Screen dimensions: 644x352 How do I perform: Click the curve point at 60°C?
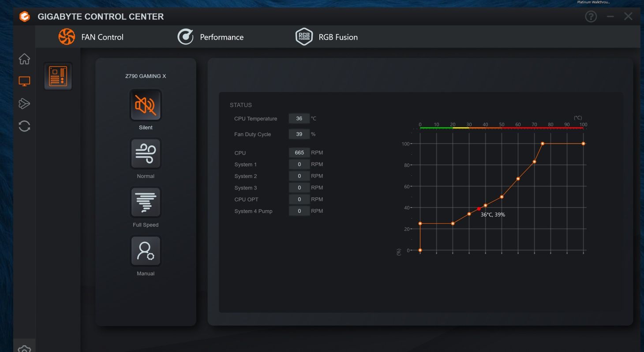click(x=518, y=178)
